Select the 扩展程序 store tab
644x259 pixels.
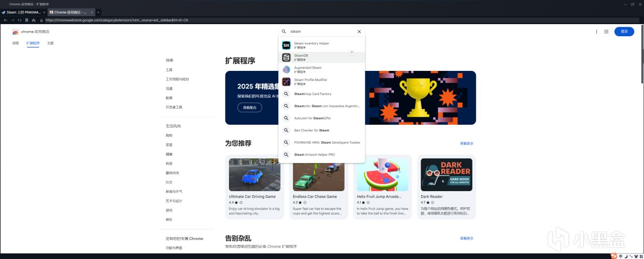(x=33, y=43)
